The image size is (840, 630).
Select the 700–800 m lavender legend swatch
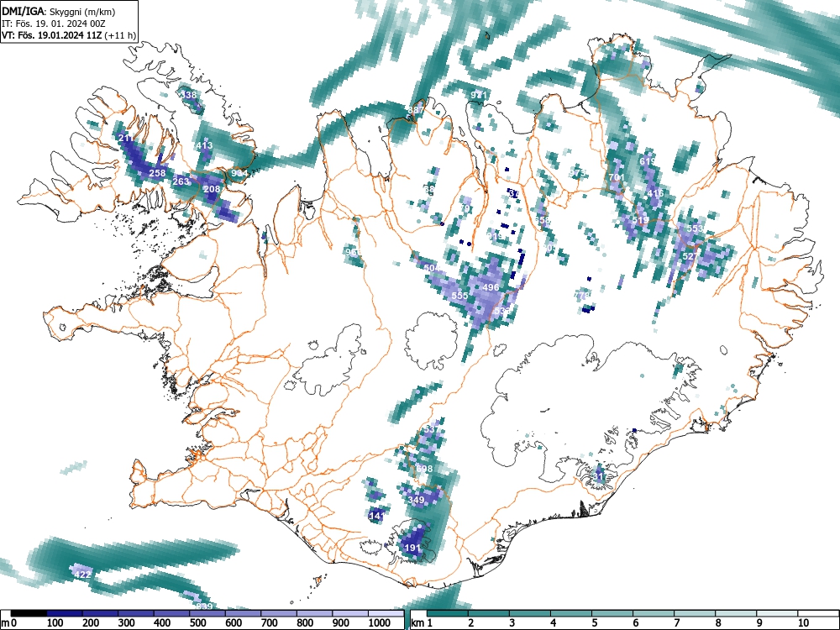280,613
